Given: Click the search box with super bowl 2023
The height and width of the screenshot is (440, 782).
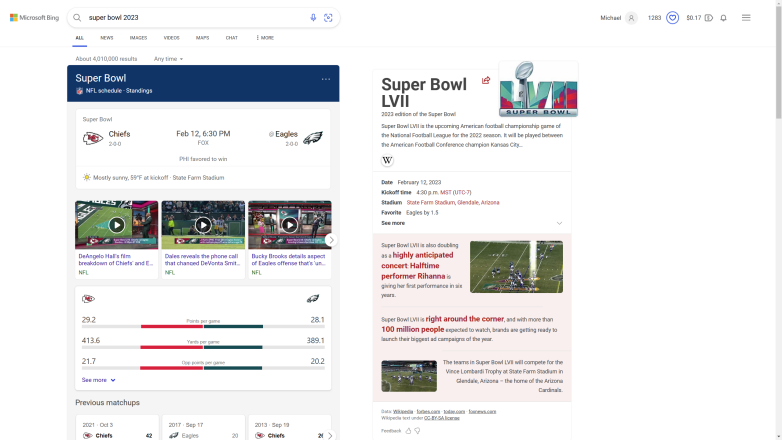Looking at the screenshot, I should (190, 17).
